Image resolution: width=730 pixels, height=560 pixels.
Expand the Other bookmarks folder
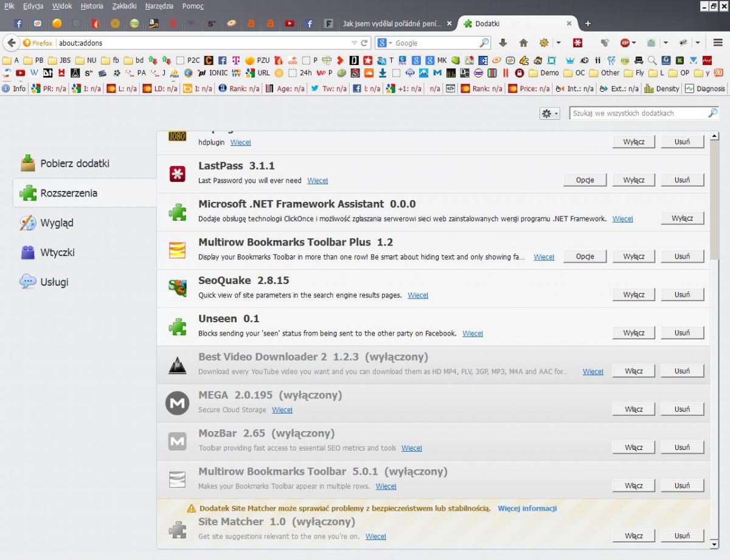(x=604, y=73)
